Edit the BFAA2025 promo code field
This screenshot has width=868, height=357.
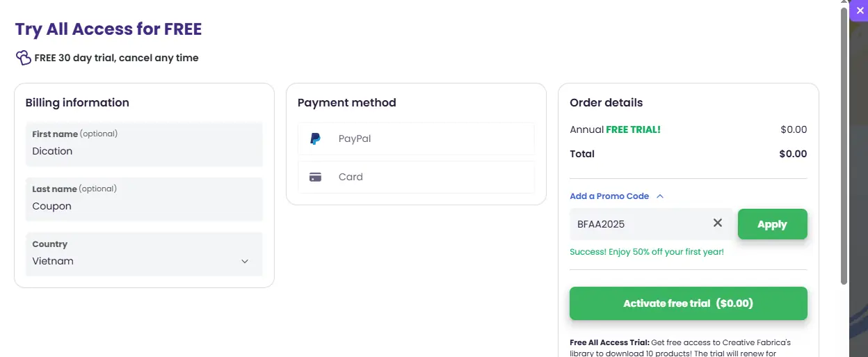(x=640, y=224)
